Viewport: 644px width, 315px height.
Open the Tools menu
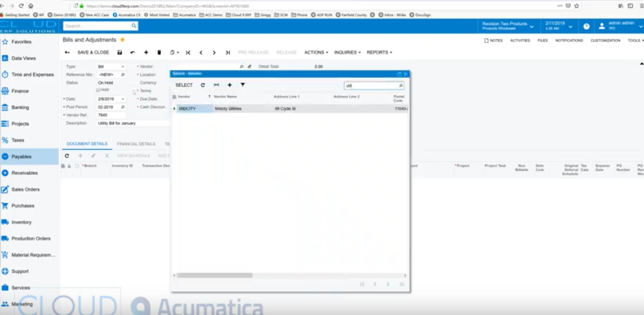click(x=636, y=41)
